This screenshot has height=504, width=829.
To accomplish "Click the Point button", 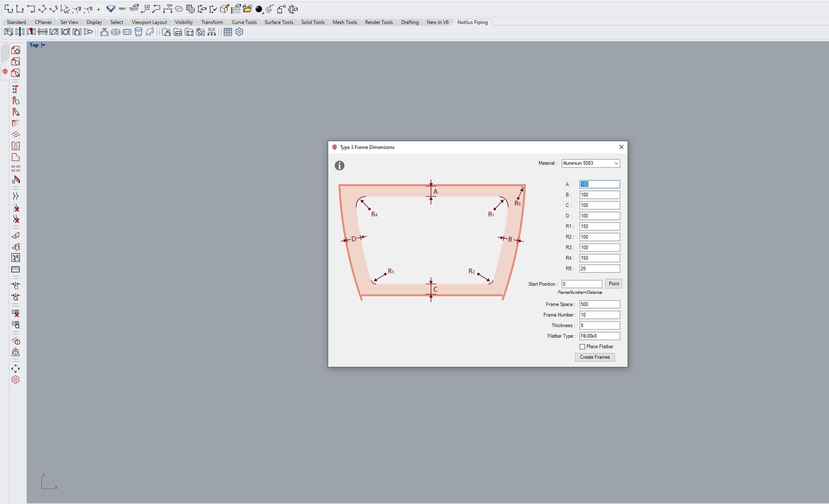I will coord(613,284).
